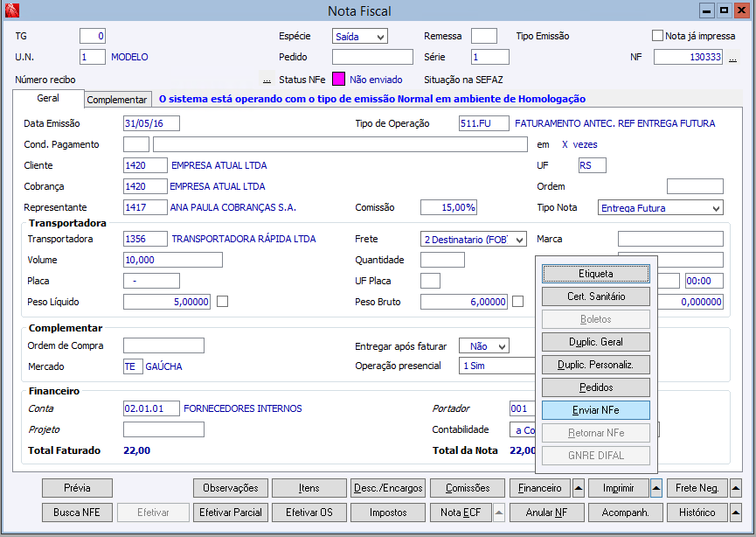Enable the 'Nota já impressa' checkbox

[658, 36]
